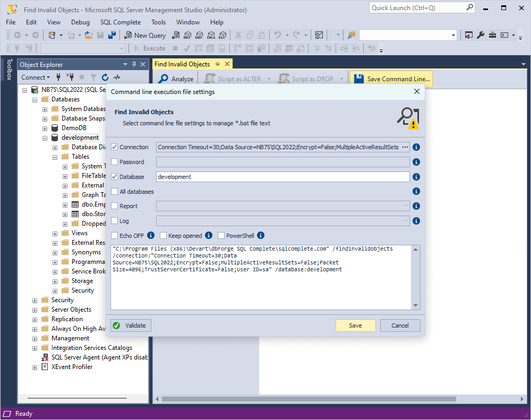Click the Activity Monitor icon in Object Explorer
531x420 pixels.
pos(117,77)
